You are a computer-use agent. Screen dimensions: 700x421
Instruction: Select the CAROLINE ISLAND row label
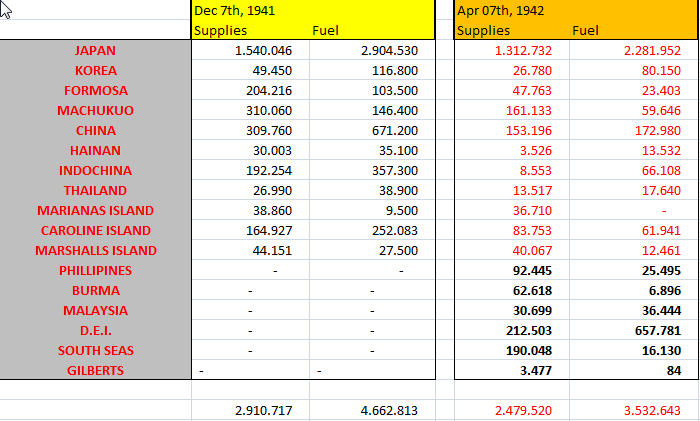pos(96,230)
